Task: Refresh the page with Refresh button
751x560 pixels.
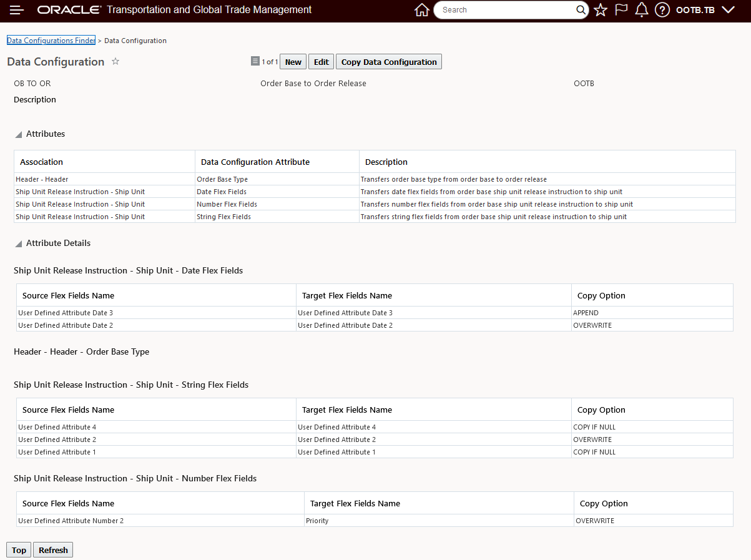Action: click(53, 550)
